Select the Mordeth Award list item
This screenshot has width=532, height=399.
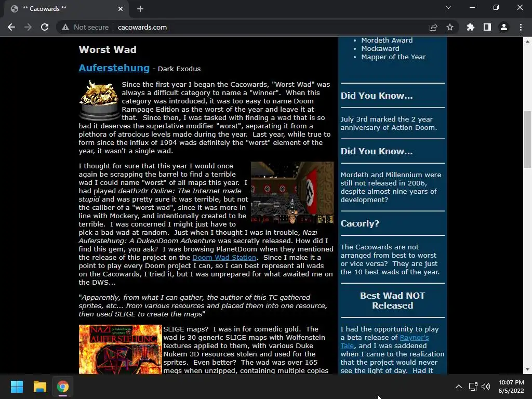(x=387, y=40)
